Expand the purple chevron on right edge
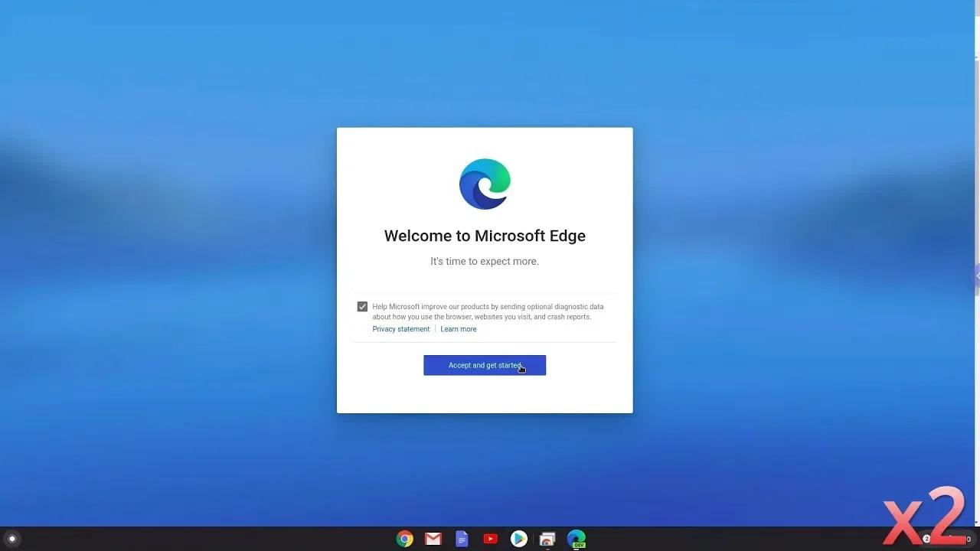The width and height of the screenshot is (980, 551). 977,276
